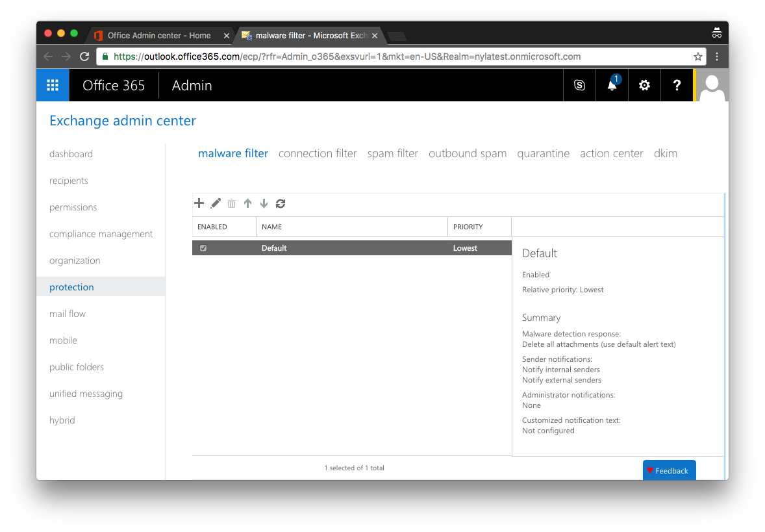
Task: Switch to the spam filter tab
Action: coord(392,153)
